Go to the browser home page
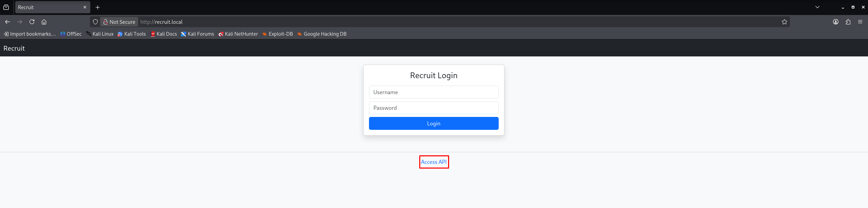 [x=44, y=22]
